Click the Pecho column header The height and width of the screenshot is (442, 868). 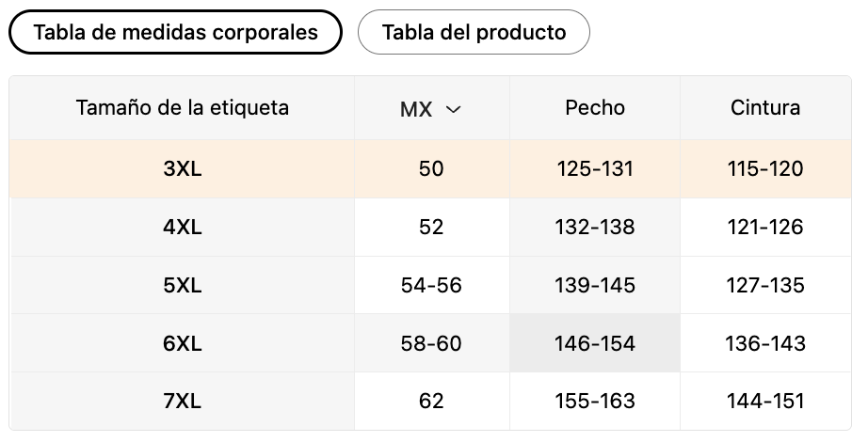[595, 108]
